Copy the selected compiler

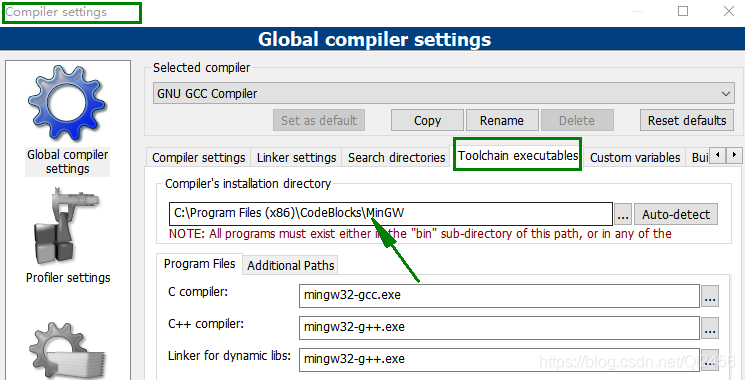pyautogui.click(x=427, y=120)
